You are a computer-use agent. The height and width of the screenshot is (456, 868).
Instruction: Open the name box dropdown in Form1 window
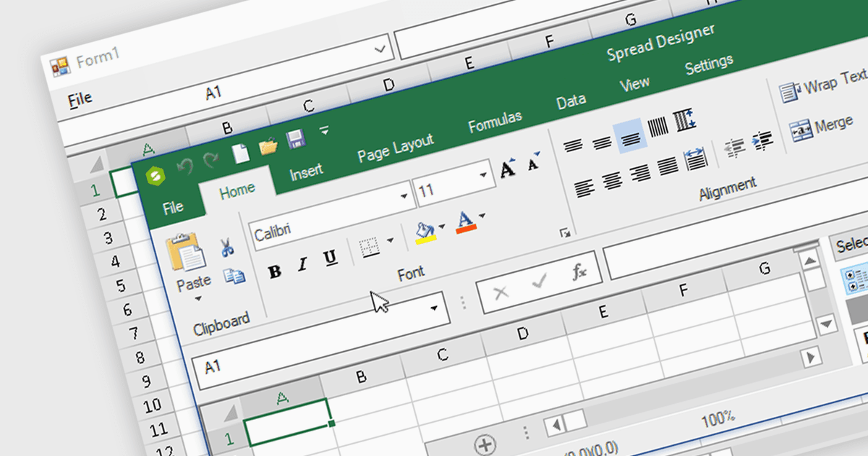380,51
